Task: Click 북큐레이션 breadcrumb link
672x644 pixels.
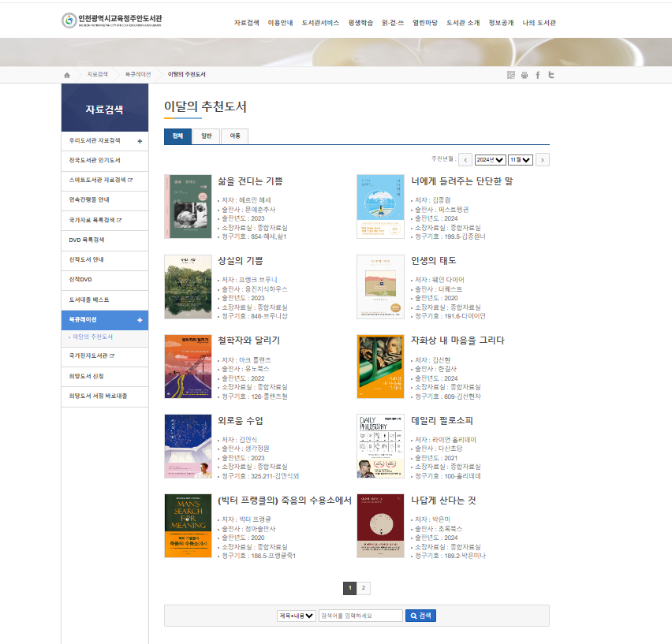Action: [138, 75]
